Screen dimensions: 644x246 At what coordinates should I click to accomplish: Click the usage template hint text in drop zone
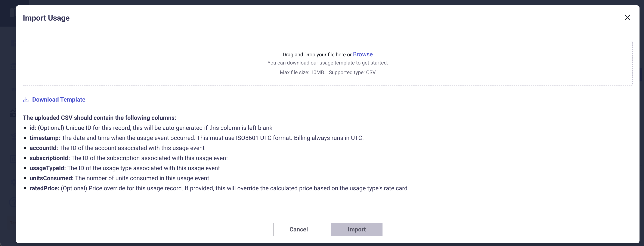pos(328,63)
